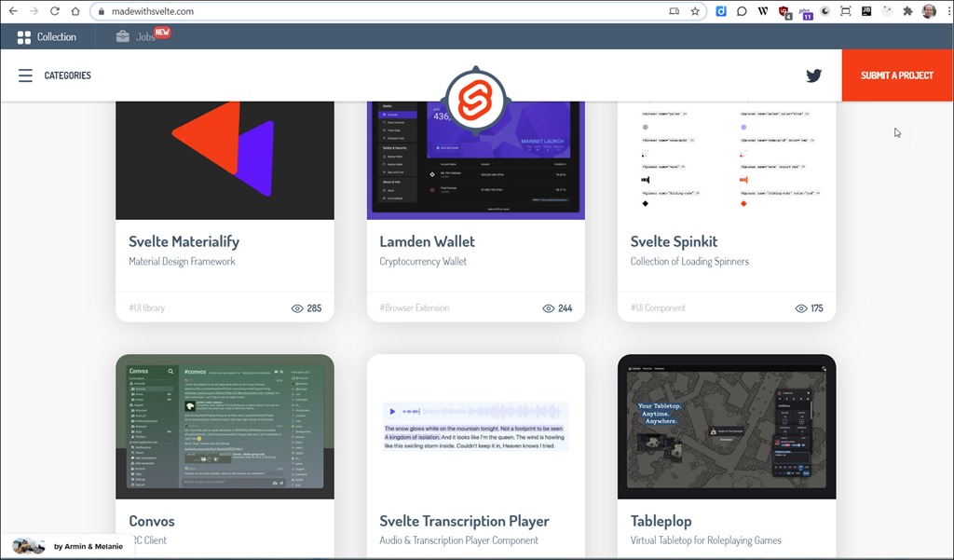Click the 'by Armin & Melanie' credit
This screenshot has height=560, width=954.
(89, 547)
